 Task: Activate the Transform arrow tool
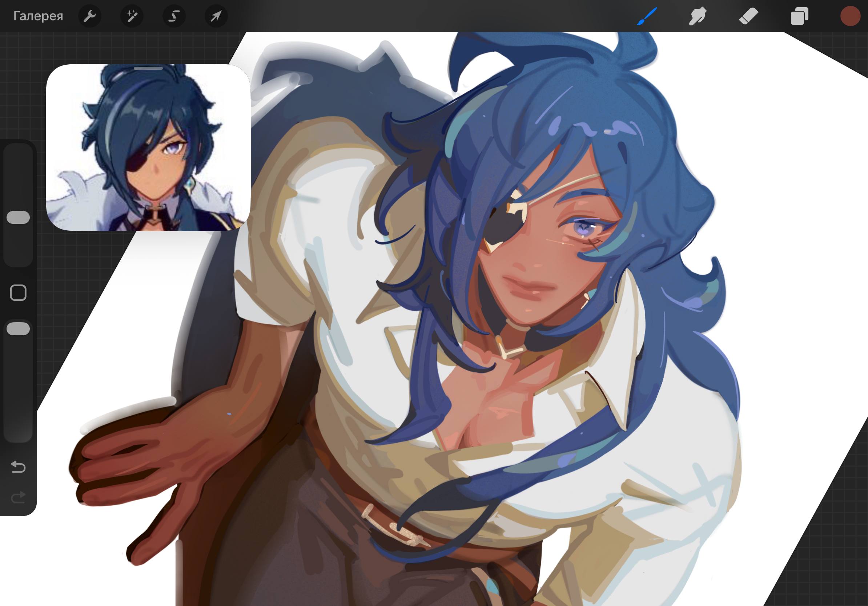click(x=216, y=16)
